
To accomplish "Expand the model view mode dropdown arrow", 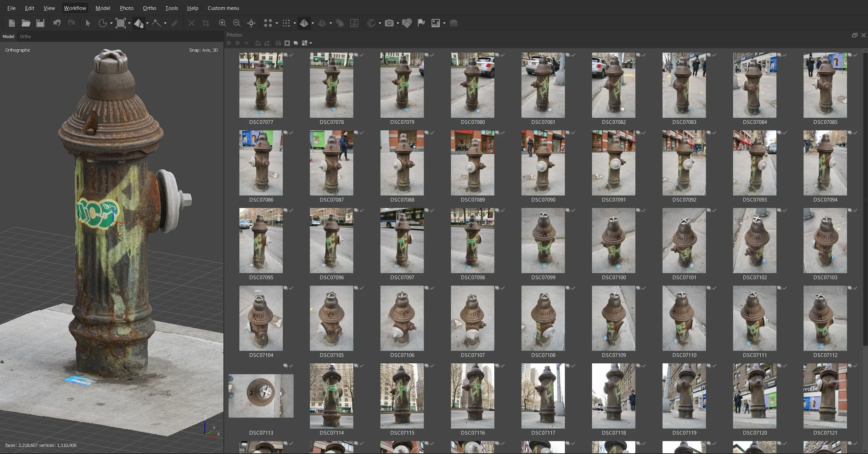I will point(313,23).
